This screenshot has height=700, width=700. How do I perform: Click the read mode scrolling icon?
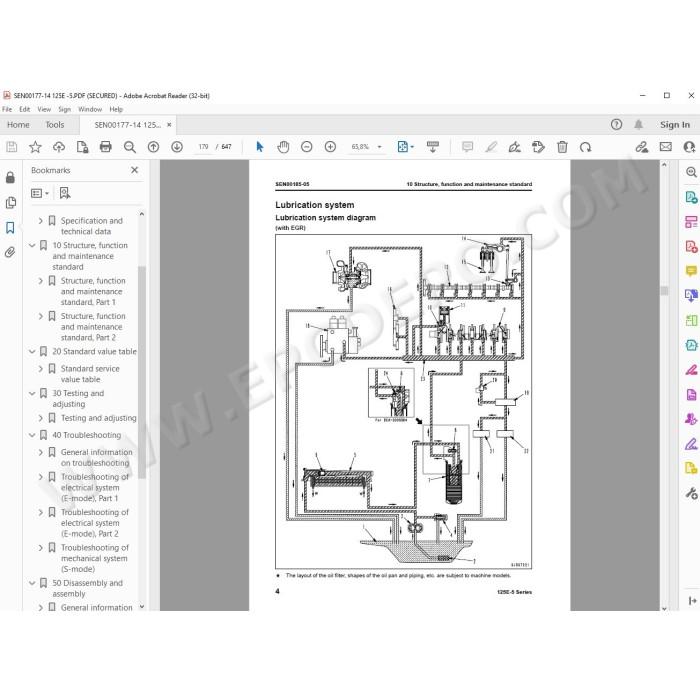click(433, 147)
